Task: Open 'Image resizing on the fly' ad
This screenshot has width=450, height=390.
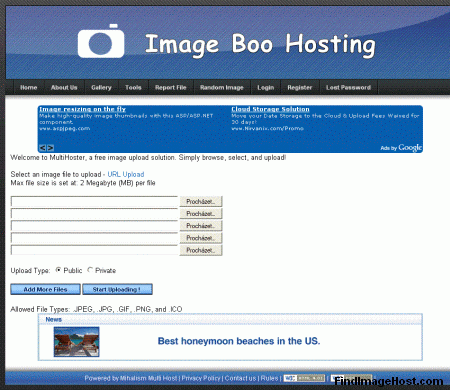Action: (x=82, y=109)
